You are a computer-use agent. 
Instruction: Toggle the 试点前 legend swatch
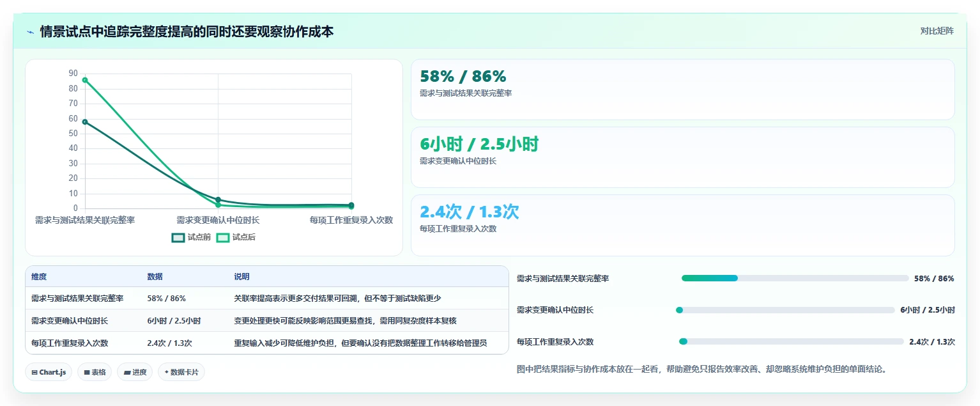[178, 237]
